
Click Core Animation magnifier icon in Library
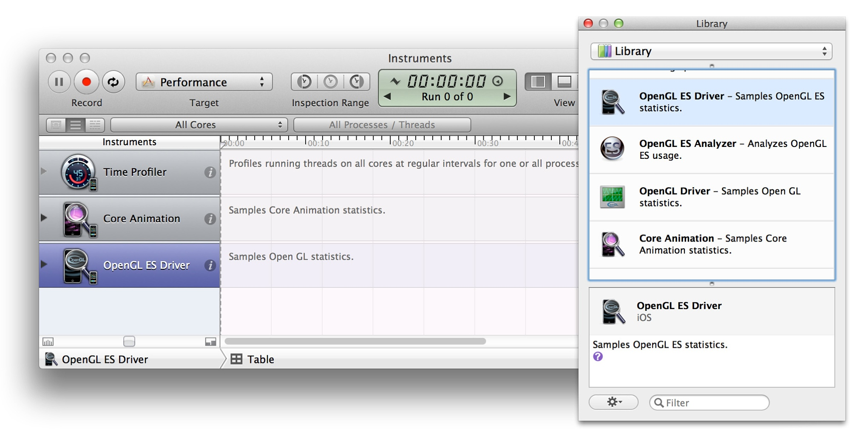[613, 244]
